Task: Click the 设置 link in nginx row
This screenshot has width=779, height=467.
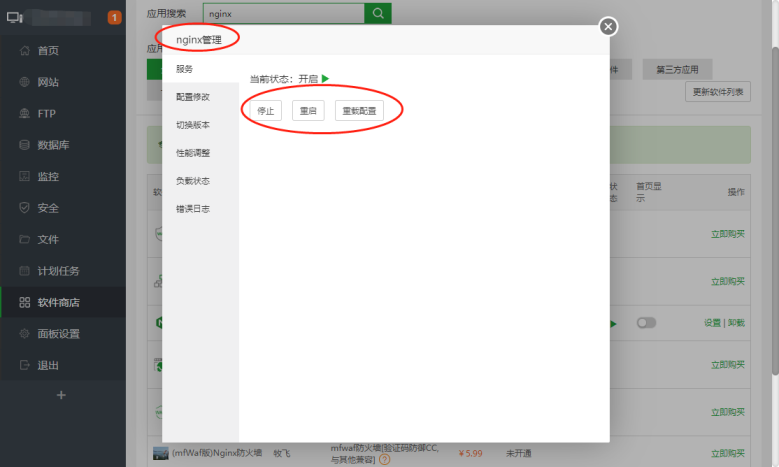Action: tap(712, 323)
